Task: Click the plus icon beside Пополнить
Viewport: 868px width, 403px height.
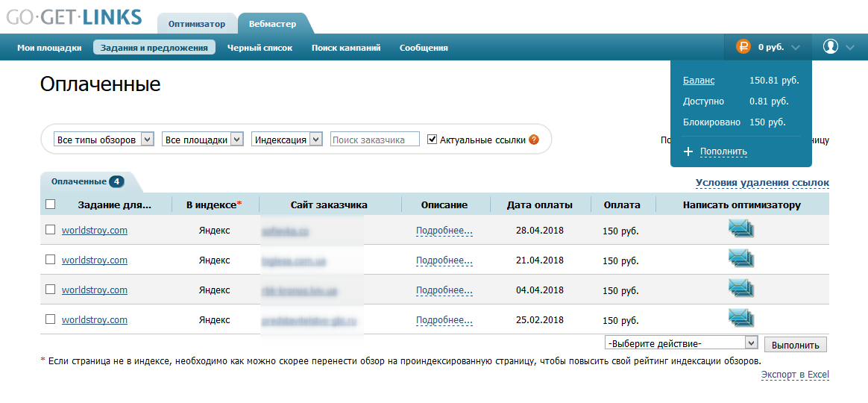Action: [688, 151]
